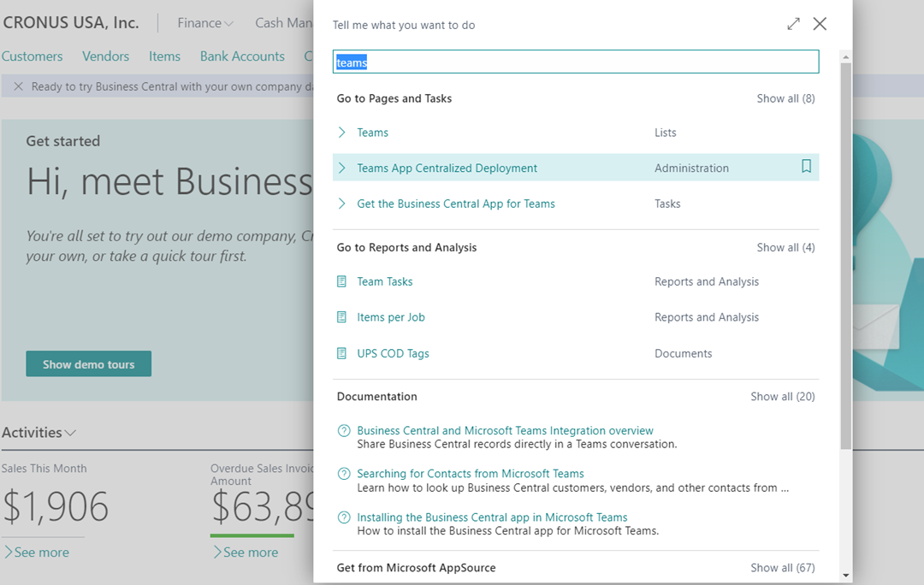The image size is (924, 585).
Task: Click the Lists category beside Teams
Action: click(x=666, y=133)
